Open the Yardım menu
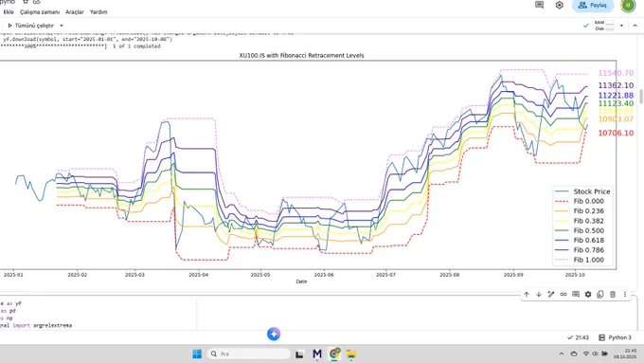This screenshot has width=644, height=363. [98, 12]
